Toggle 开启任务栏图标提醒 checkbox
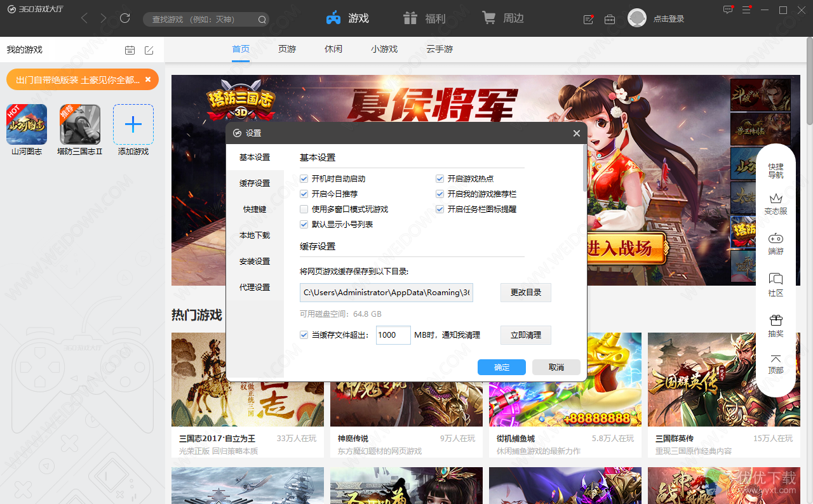This screenshot has height=504, width=813. [x=440, y=209]
